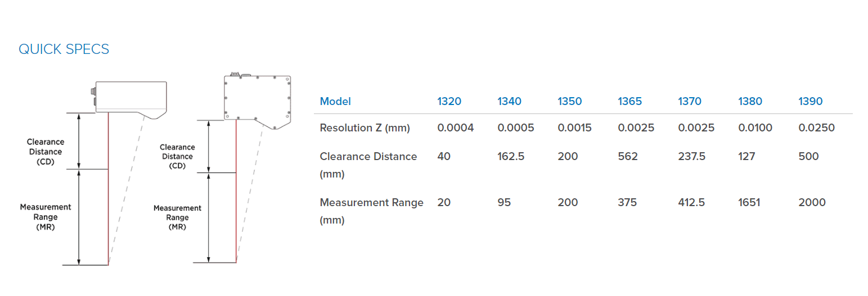This screenshot has width=868, height=296.
Task: Select the 1340 model column header
Action: click(x=510, y=102)
